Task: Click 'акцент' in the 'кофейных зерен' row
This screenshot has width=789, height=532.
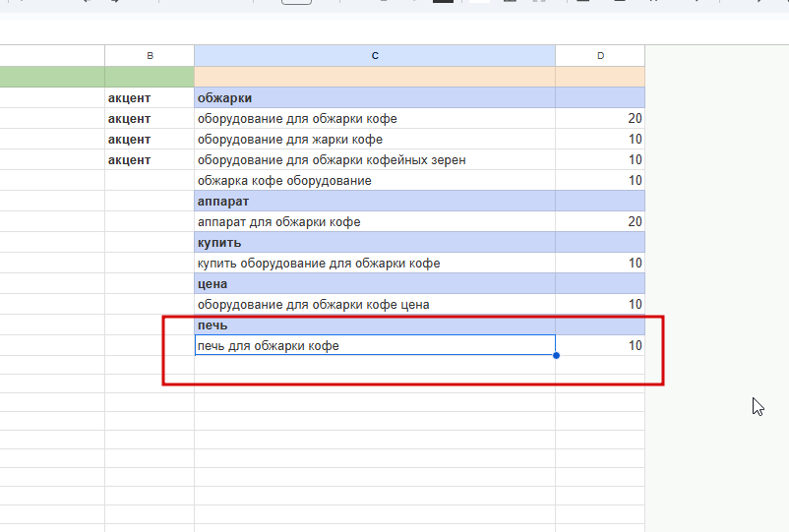Action: pyautogui.click(x=150, y=159)
